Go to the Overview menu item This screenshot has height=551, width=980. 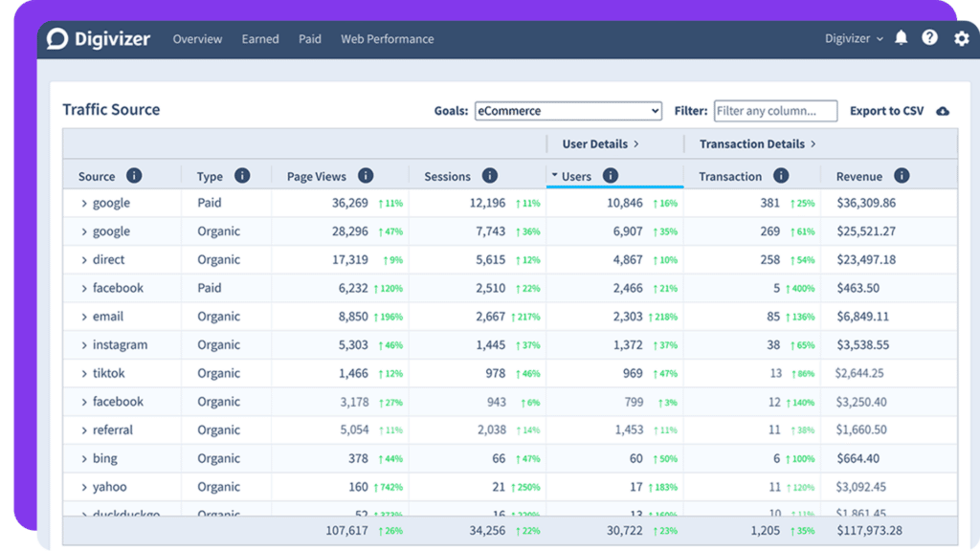click(197, 39)
